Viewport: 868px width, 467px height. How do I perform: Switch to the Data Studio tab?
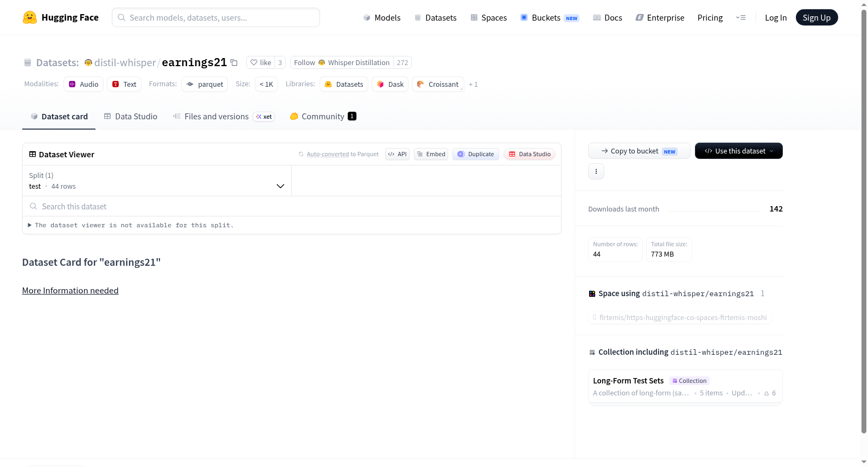tap(131, 116)
